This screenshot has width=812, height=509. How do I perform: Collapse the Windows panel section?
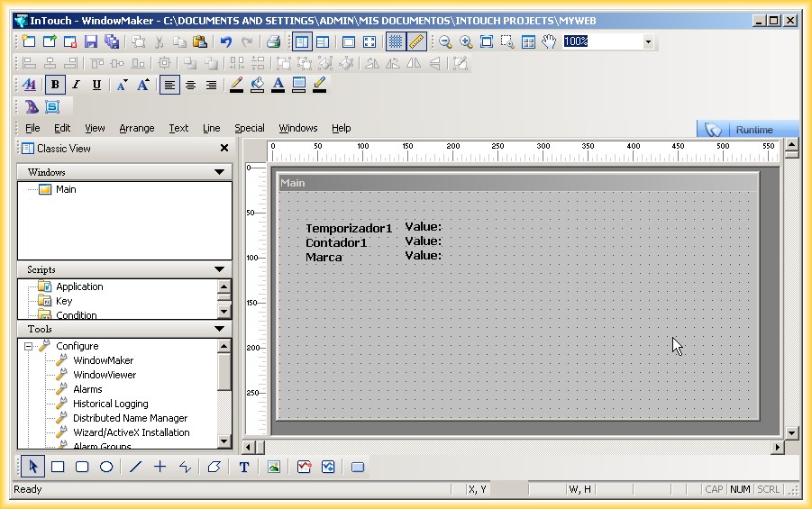(219, 172)
